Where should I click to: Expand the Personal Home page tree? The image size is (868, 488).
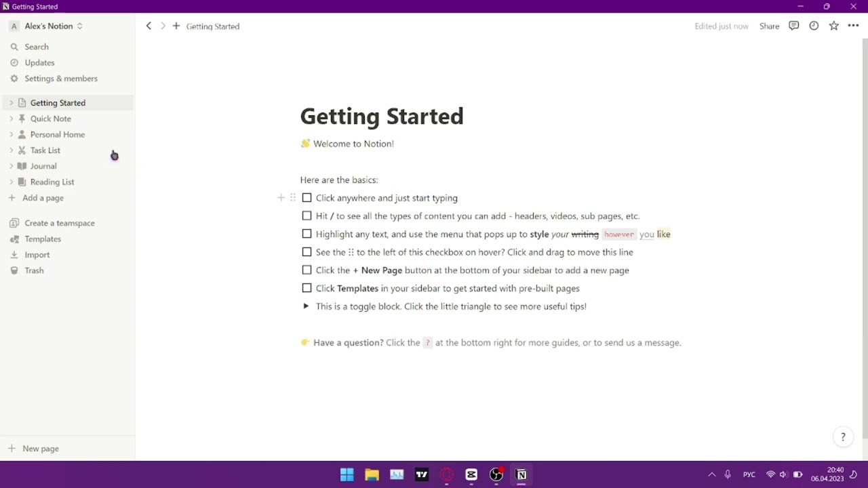pos(11,134)
